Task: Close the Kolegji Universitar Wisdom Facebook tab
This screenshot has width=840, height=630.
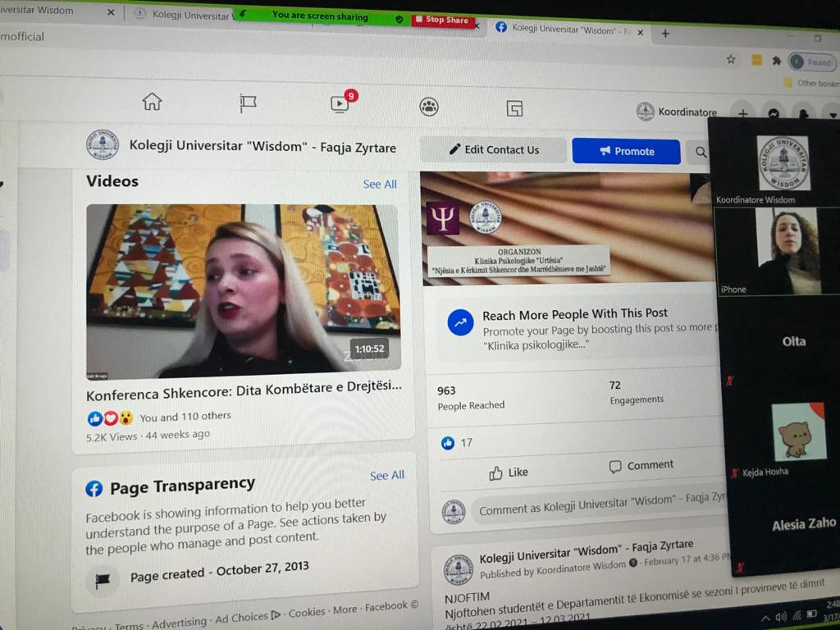Action: tap(640, 33)
